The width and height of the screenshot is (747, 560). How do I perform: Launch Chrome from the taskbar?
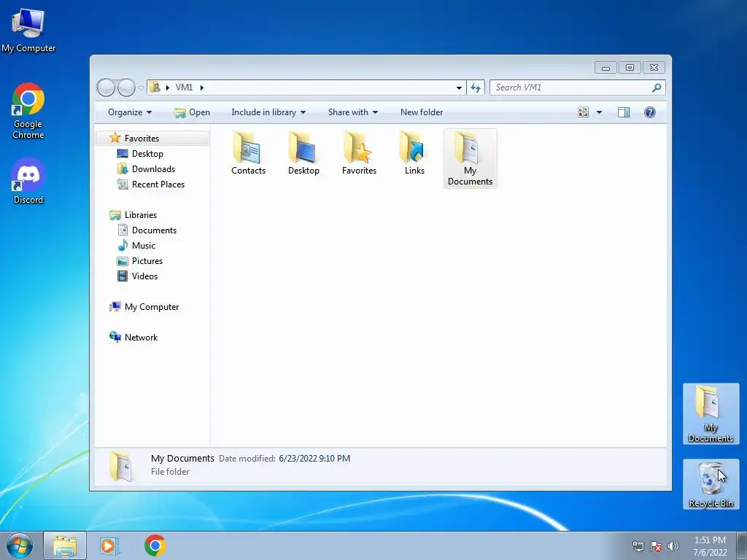(155, 545)
